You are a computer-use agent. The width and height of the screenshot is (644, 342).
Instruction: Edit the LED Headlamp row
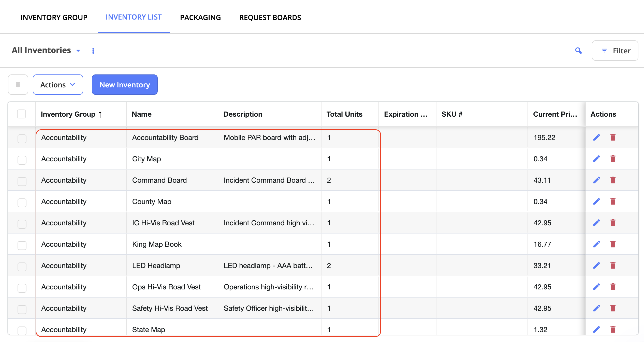597,266
